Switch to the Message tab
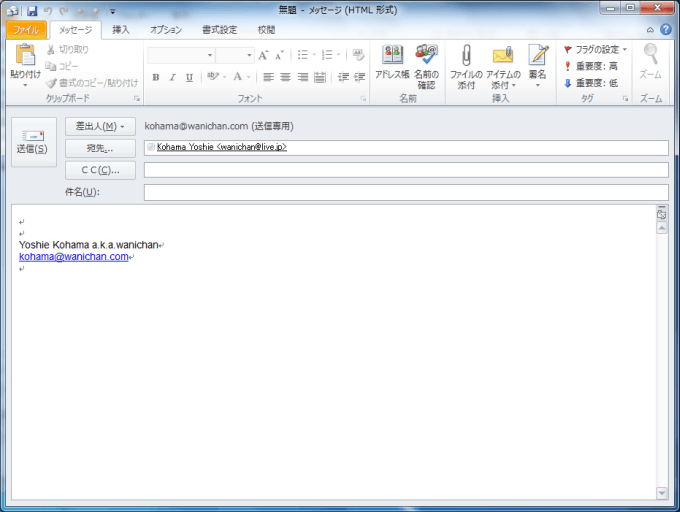 point(75,30)
